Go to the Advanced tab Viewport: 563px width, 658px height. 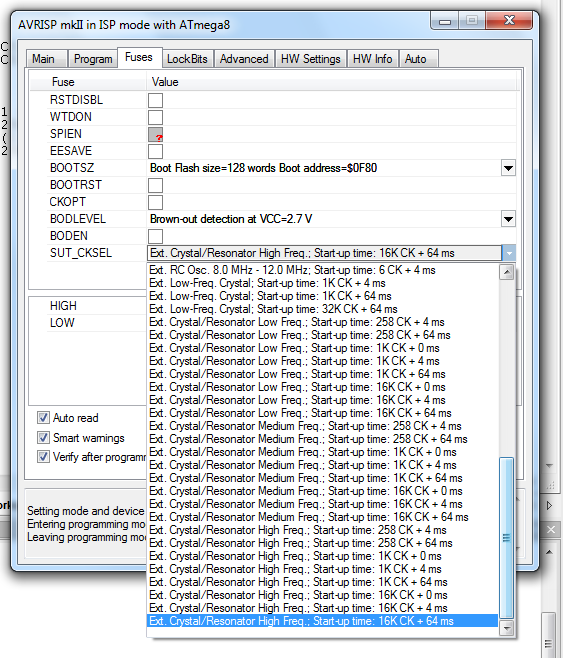click(x=244, y=59)
